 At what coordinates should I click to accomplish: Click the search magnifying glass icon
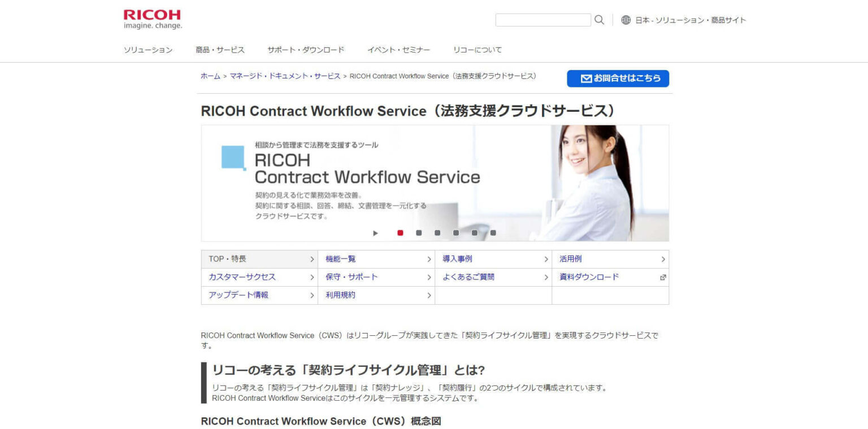(599, 20)
